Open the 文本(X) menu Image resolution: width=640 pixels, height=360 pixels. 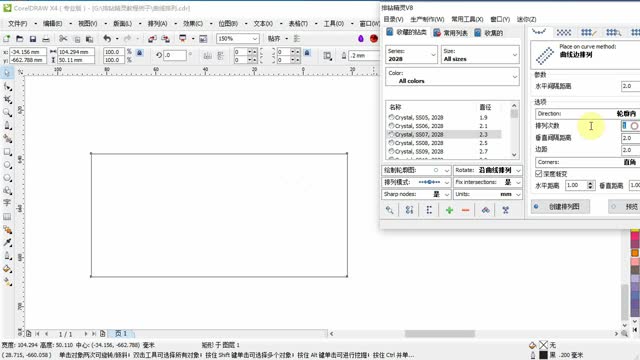pos(263,24)
